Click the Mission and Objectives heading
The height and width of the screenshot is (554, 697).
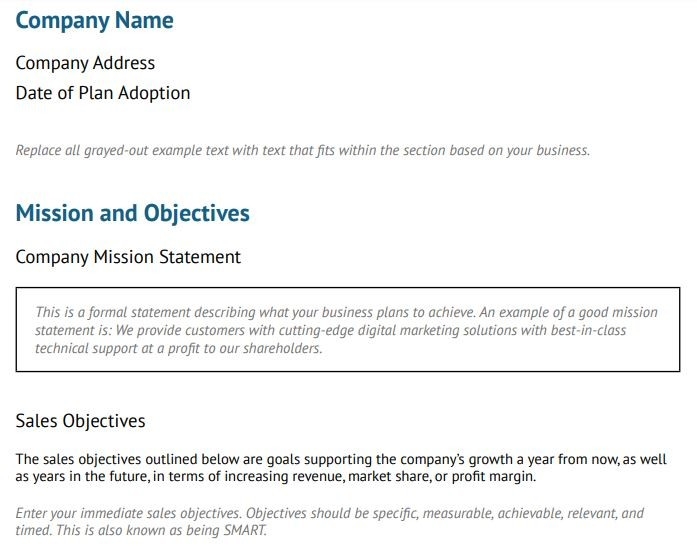click(x=132, y=213)
